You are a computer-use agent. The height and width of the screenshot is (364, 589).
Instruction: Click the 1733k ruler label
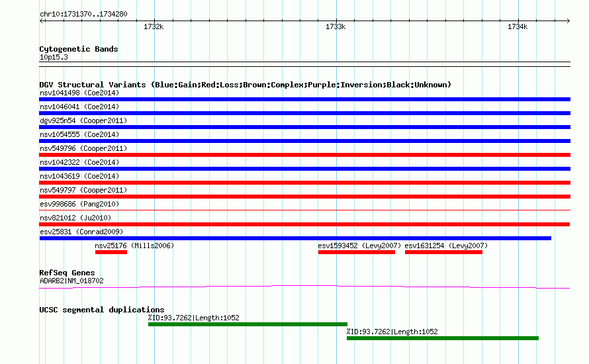click(x=336, y=26)
